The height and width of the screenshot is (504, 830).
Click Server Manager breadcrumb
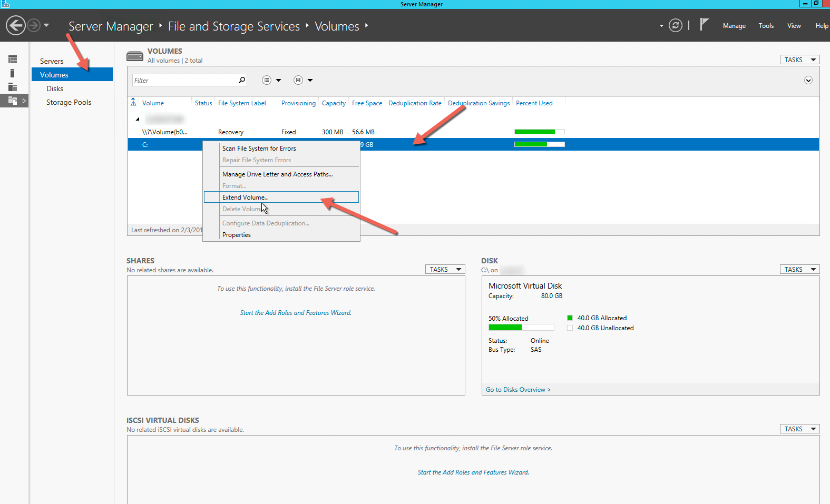coord(111,26)
